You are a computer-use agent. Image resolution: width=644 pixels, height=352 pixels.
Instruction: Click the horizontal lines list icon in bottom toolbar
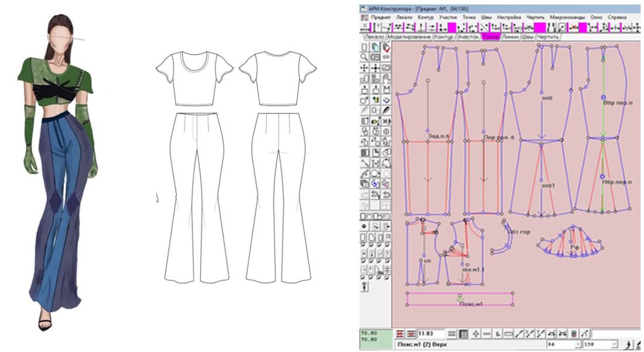pyautogui.click(x=452, y=334)
